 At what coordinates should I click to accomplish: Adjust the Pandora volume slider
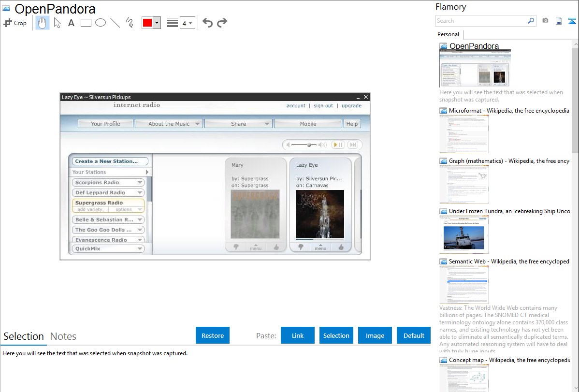tap(309, 145)
